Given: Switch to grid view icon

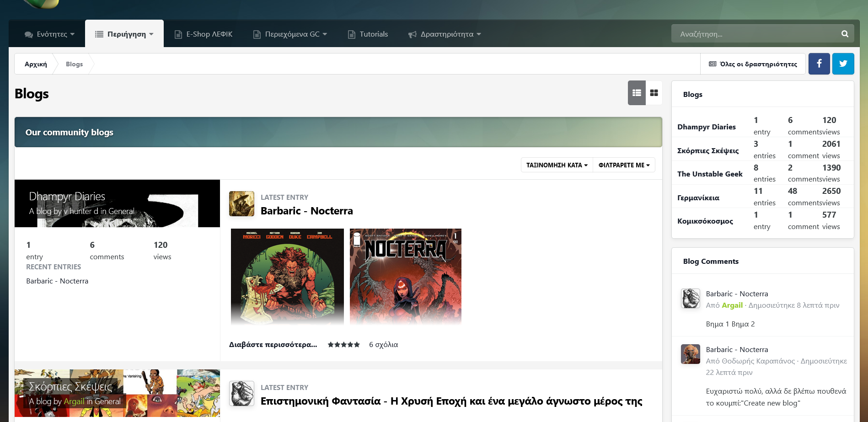Looking at the screenshot, I should click(654, 93).
